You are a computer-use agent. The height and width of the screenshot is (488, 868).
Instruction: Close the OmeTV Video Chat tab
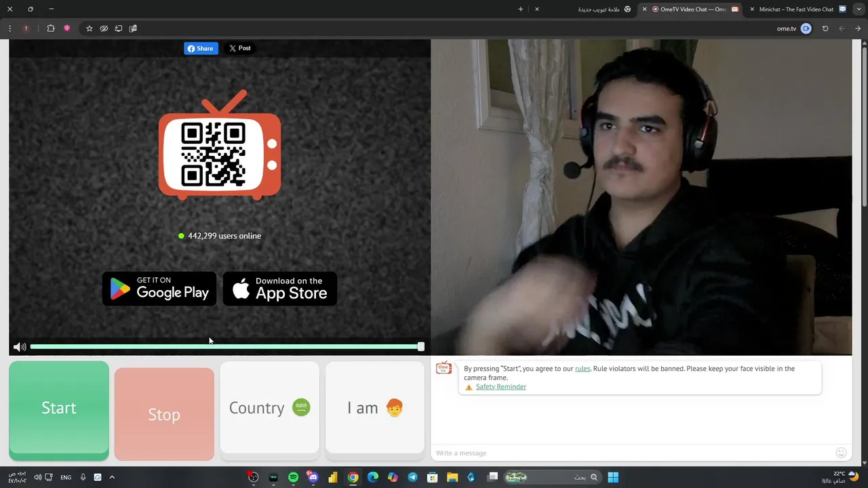(645, 9)
